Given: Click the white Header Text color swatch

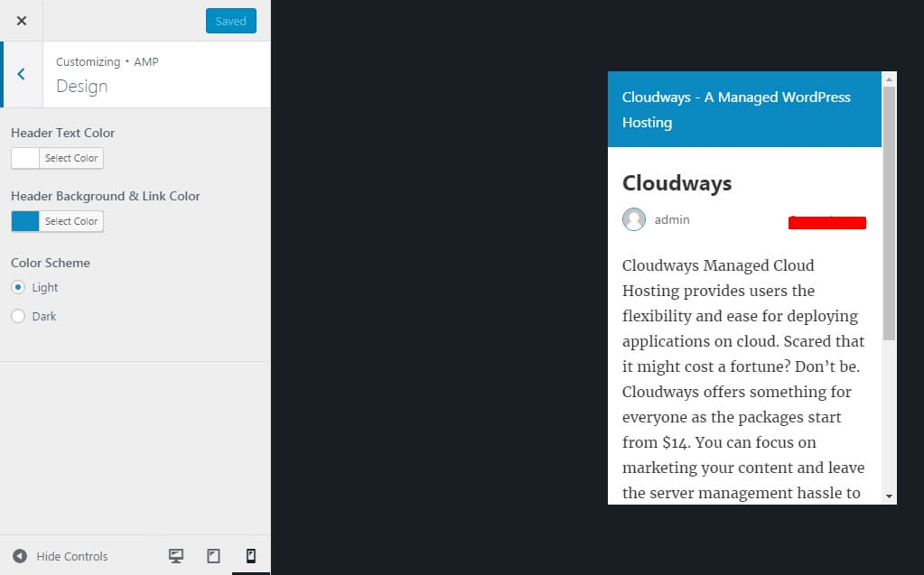Looking at the screenshot, I should 25,158.
